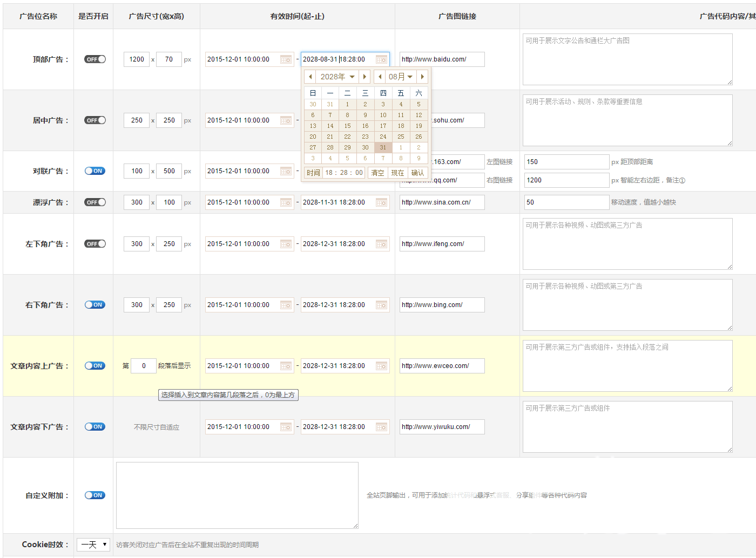756x558 pixels.
Task: Go to next month in date picker
Action: click(422, 77)
